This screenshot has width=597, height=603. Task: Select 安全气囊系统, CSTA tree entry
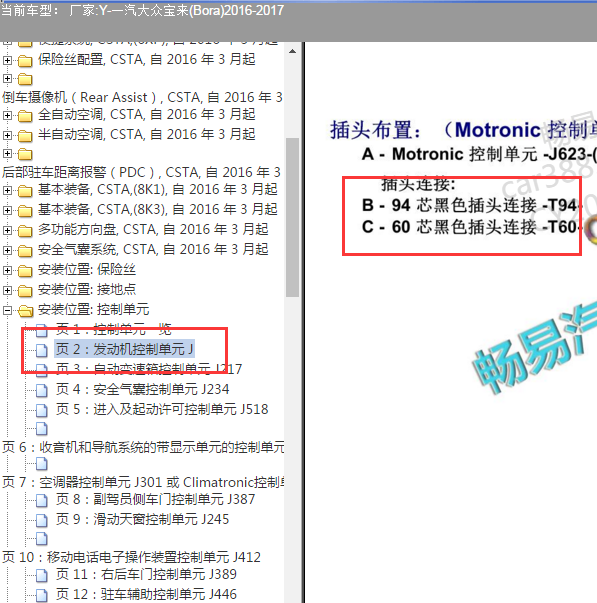153,250
